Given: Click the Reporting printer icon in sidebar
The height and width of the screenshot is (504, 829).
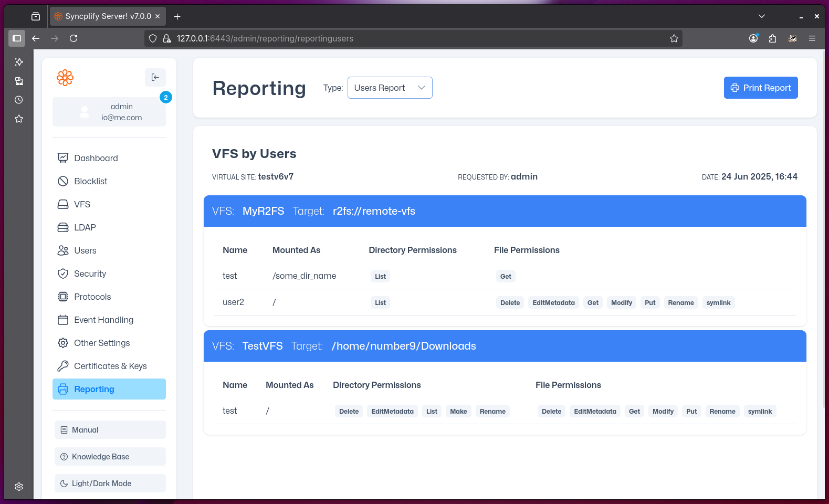Looking at the screenshot, I should click(x=63, y=389).
